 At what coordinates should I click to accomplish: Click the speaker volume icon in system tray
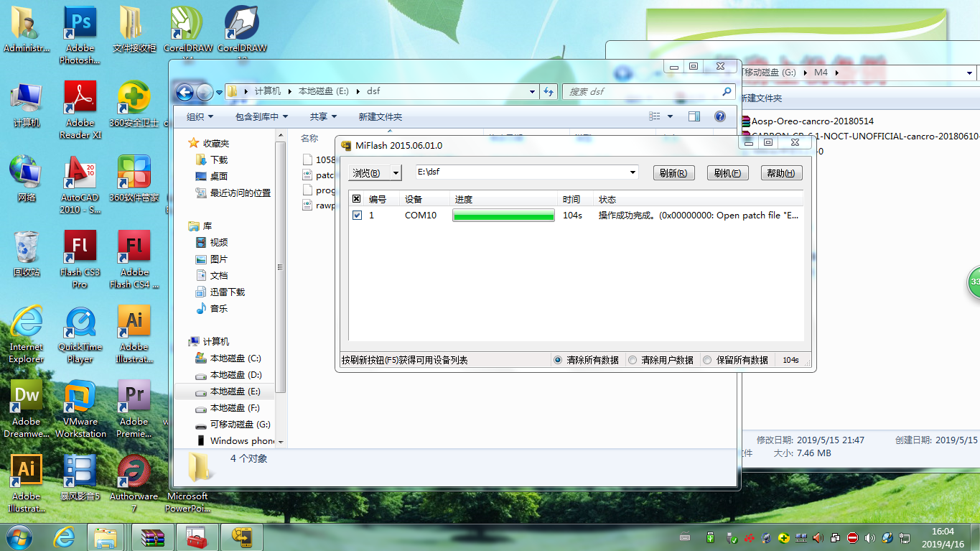point(870,537)
